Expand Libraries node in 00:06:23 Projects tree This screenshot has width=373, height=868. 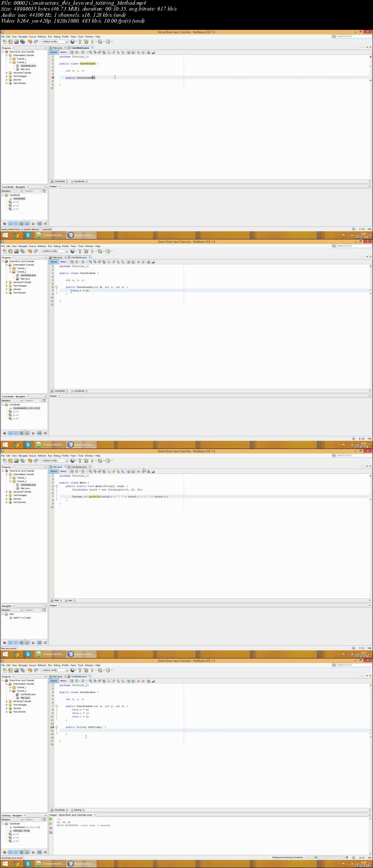(6, 499)
